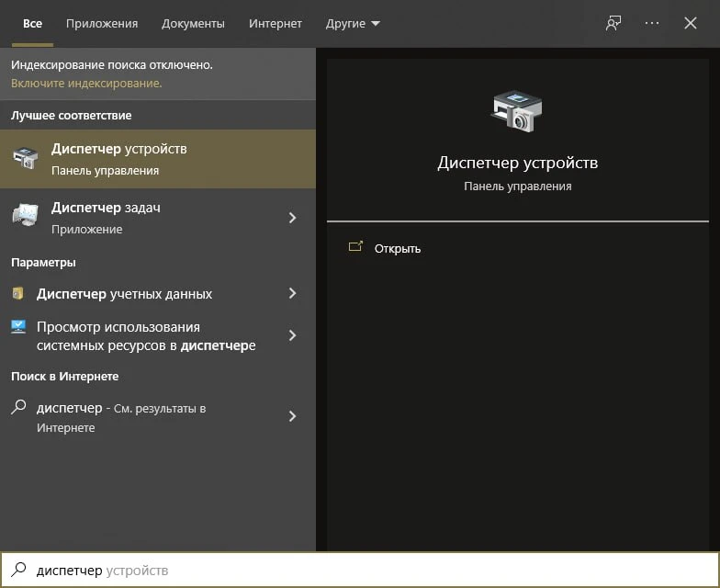Select диспетчер web search result

tap(158, 417)
